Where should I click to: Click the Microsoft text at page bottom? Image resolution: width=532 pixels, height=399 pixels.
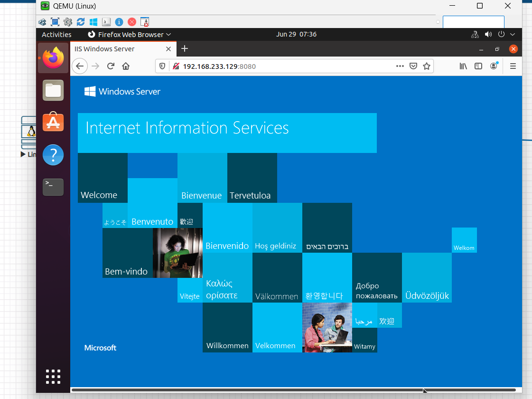pyautogui.click(x=100, y=348)
